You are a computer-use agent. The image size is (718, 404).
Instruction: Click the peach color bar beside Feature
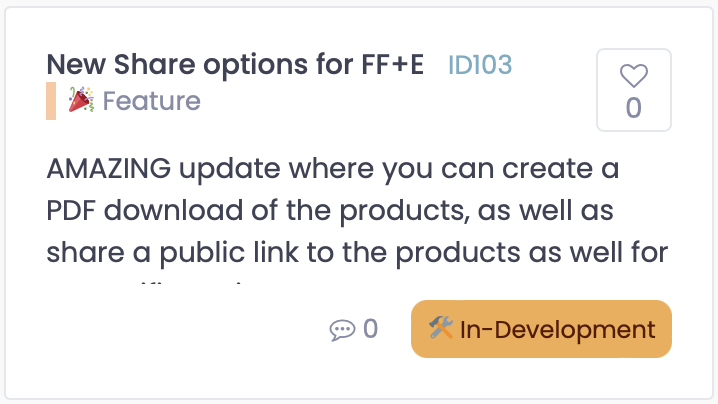[51, 101]
